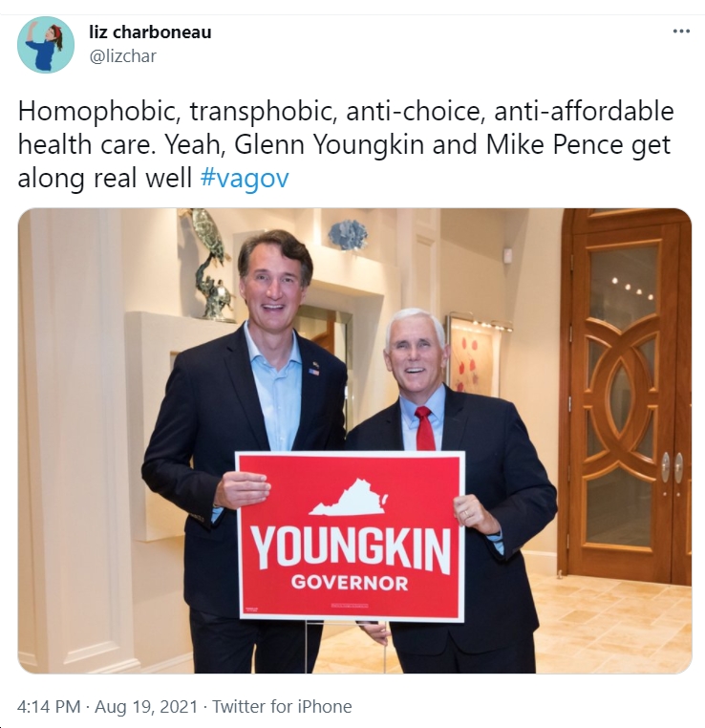
Task: Open liz charboneau's profile avatar
Action: point(46,45)
